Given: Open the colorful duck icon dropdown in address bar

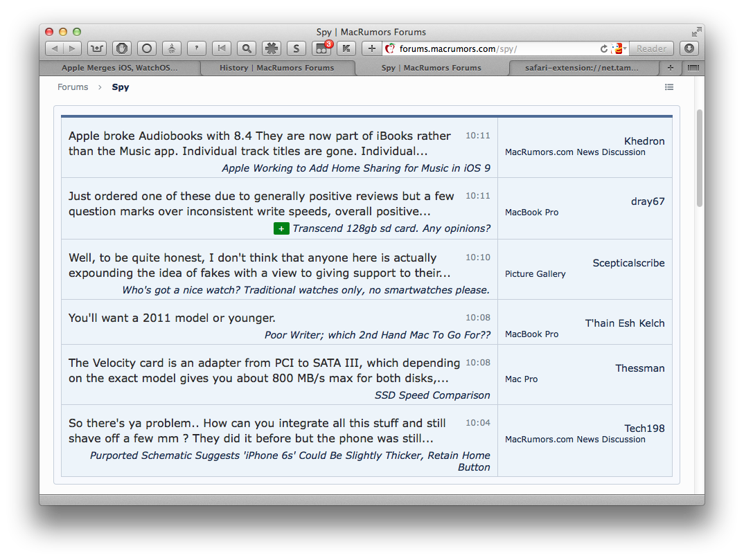Looking at the screenshot, I should coord(619,48).
